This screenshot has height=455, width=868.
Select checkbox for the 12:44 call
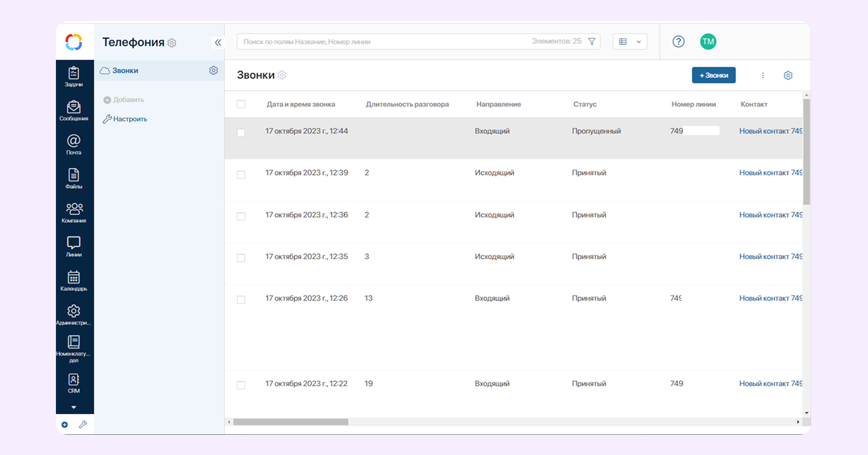click(241, 132)
